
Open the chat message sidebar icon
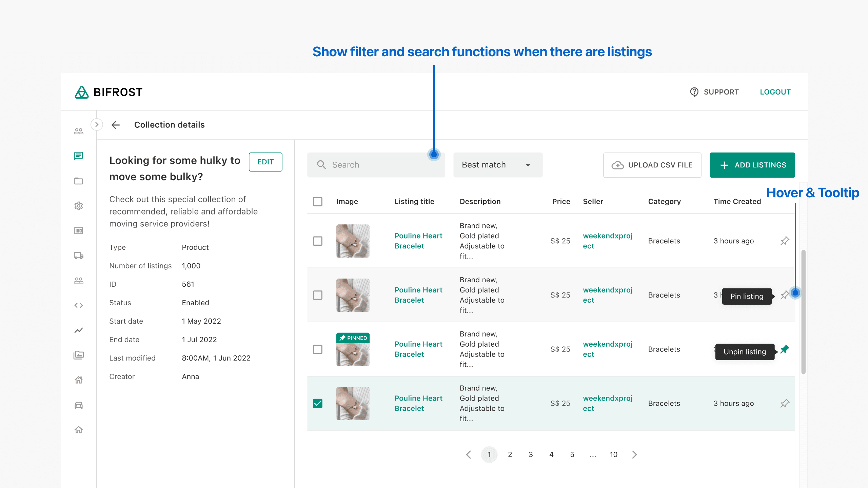click(79, 156)
